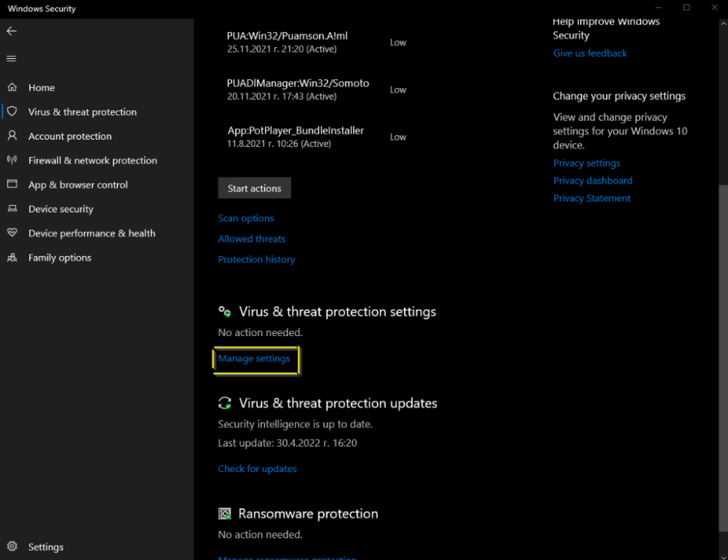Click Ransomware protection heading
728x560 pixels.
(x=308, y=514)
